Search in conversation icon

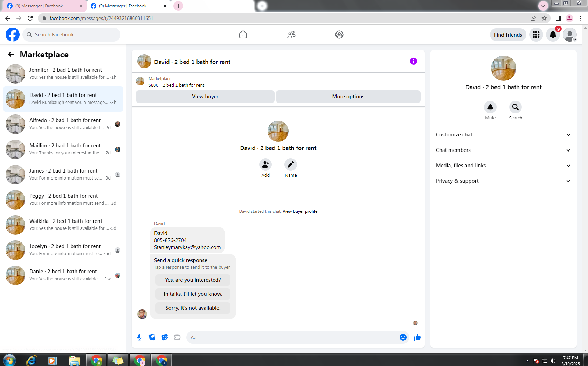516,107
